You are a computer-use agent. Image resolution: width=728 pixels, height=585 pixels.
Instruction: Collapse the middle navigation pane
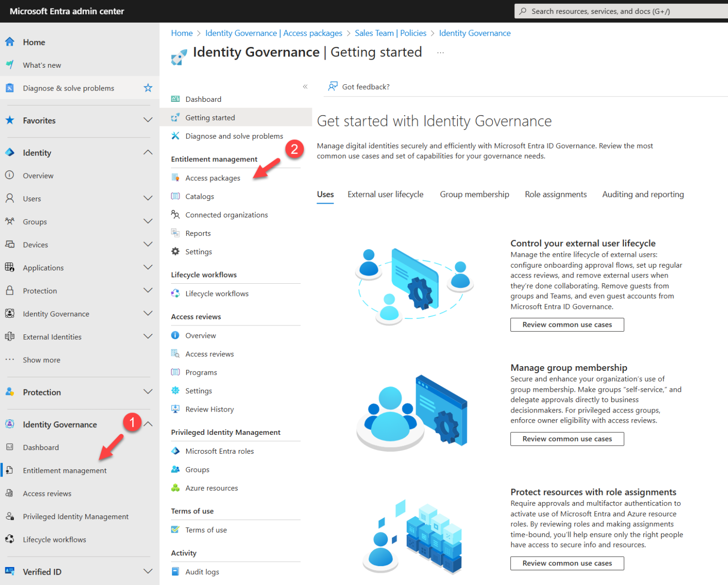coord(305,87)
